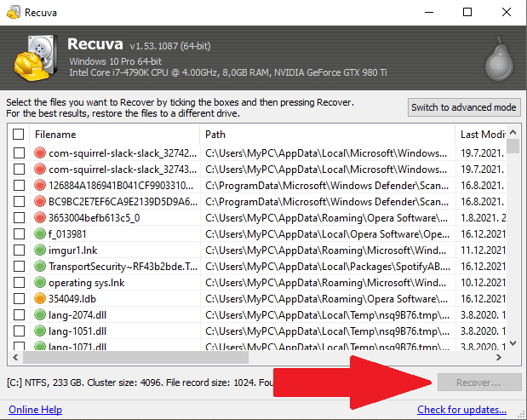Click Switch to advanced mode button
527x420 pixels.
point(464,107)
